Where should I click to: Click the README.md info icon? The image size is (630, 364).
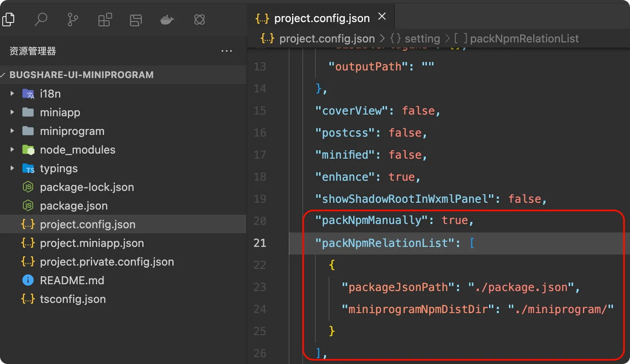coord(28,280)
